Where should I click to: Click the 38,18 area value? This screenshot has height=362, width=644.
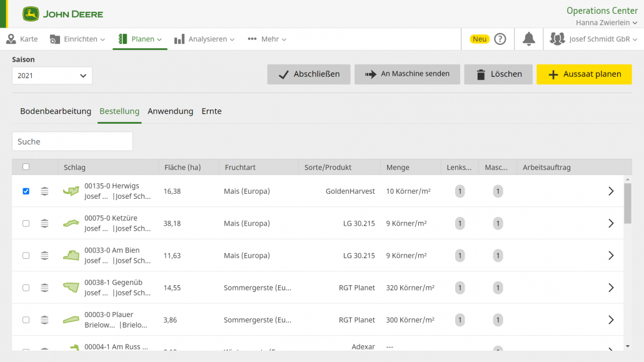point(172,224)
